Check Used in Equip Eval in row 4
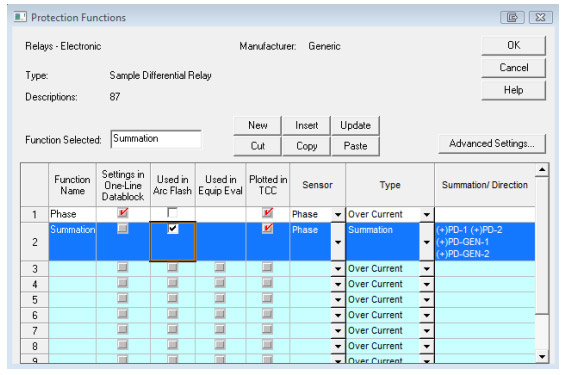This screenshot has height=375, width=565. point(220,283)
